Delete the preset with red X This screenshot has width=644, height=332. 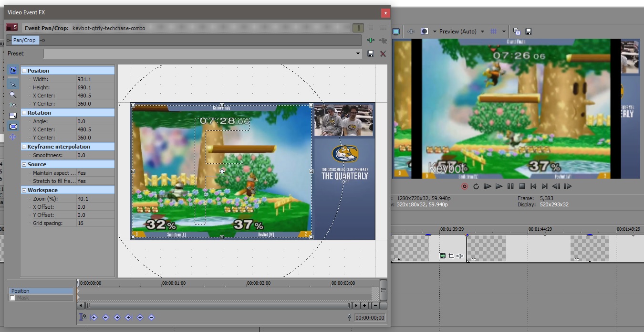point(383,54)
